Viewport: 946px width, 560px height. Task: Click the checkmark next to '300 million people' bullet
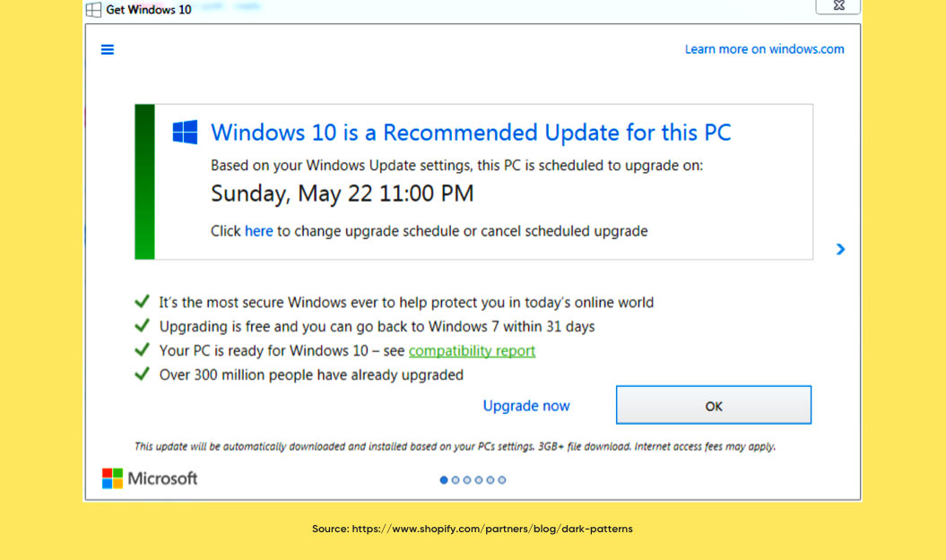pos(142,373)
